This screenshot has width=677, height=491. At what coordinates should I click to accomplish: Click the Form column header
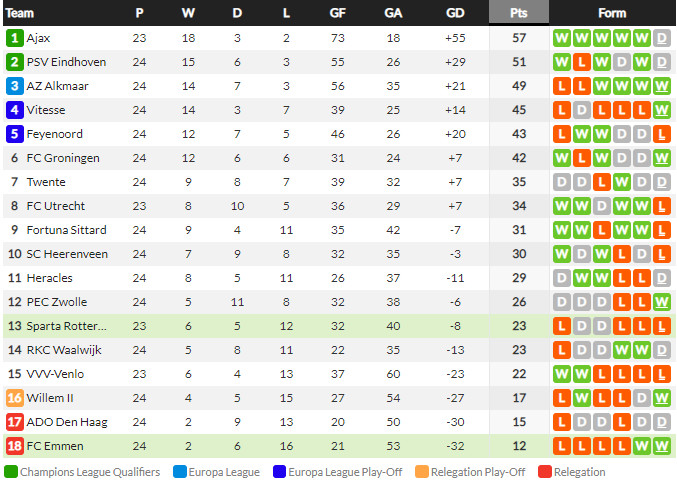pyautogui.click(x=612, y=13)
